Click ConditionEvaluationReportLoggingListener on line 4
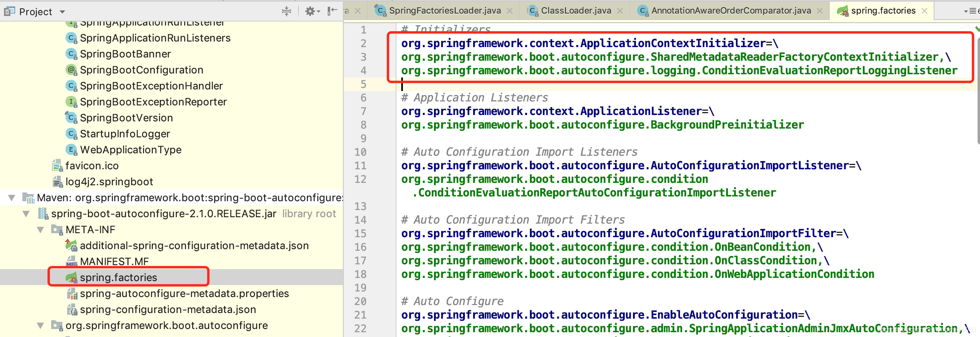Screen dimensions: 980x337 [830, 70]
